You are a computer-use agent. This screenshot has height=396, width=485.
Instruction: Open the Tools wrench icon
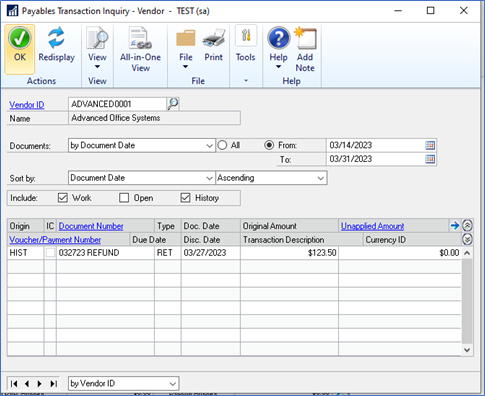[x=246, y=36]
